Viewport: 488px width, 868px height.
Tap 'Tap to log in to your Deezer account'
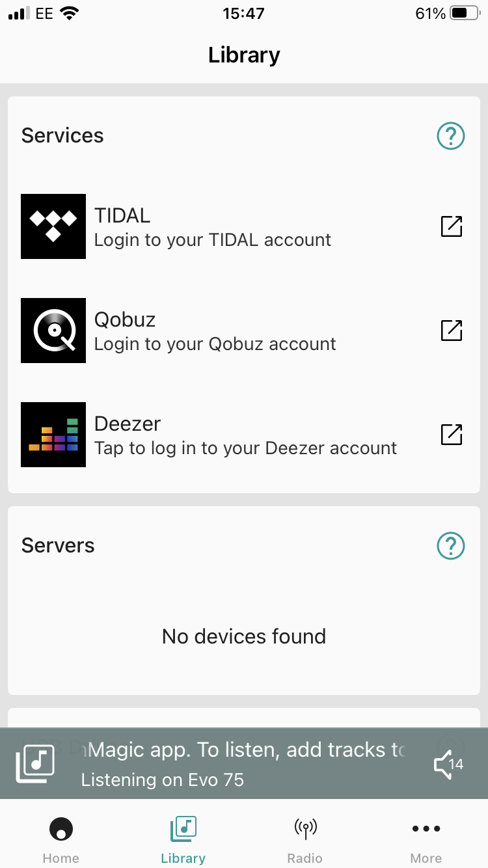coord(245,448)
